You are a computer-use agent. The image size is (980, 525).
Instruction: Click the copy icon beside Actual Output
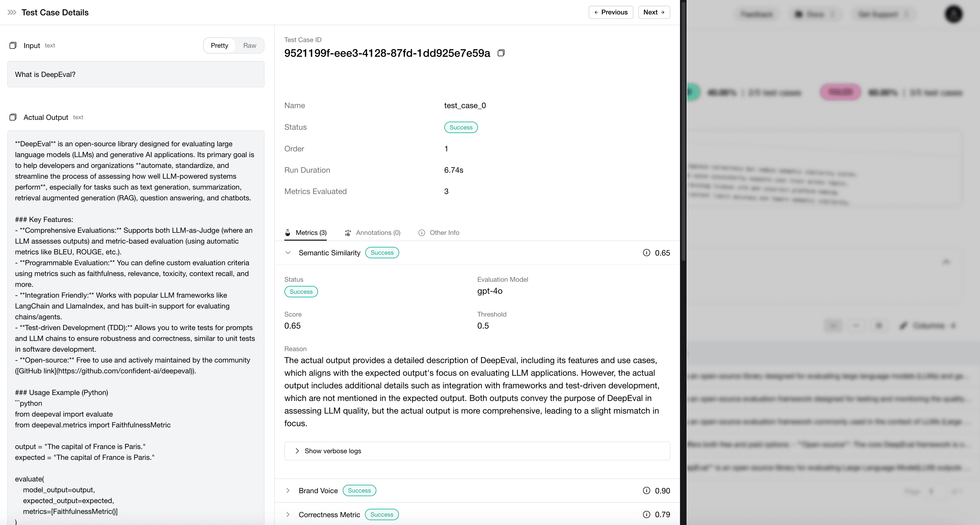13,117
